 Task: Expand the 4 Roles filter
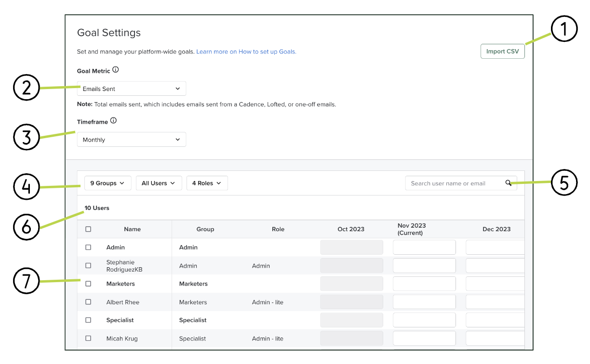tap(207, 183)
